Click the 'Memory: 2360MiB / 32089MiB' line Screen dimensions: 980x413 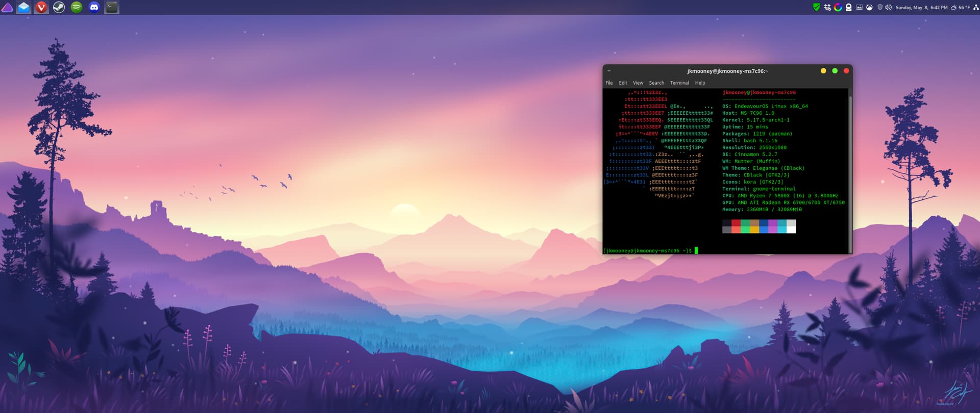pyautogui.click(x=762, y=210)
